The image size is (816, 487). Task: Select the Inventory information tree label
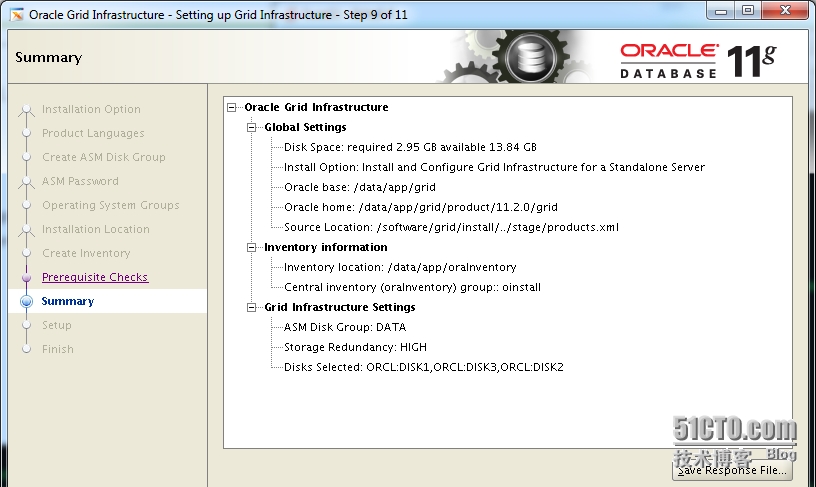tap(326, 247)
